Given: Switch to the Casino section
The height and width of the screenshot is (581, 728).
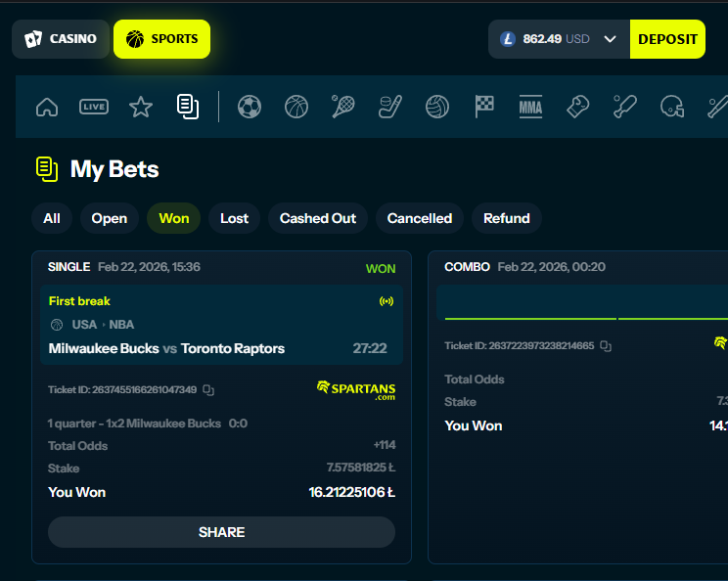Looking at the screenshot, I should 61,39.
